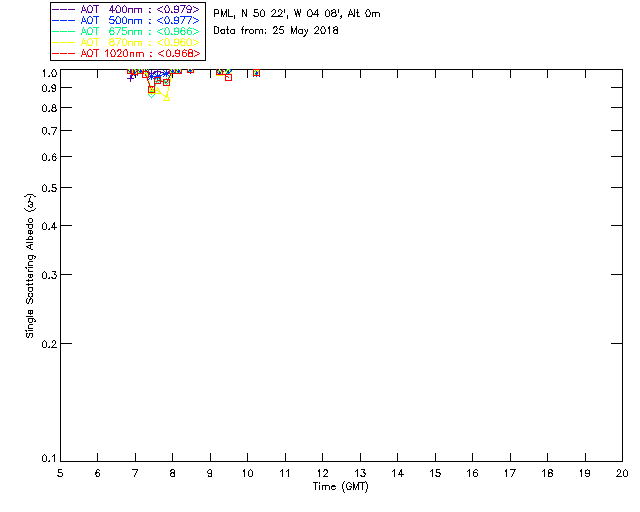Screen dimensions: 640x512
Task: Click the 0.3 y-axis tick label
Action: click(49, 275)
